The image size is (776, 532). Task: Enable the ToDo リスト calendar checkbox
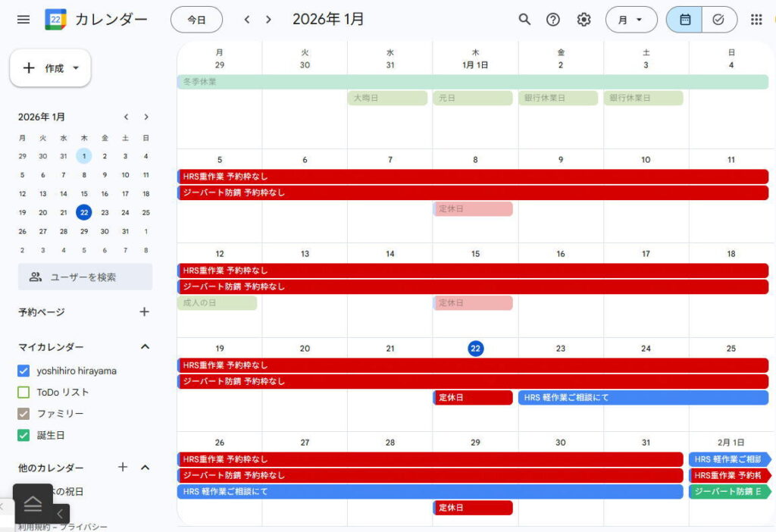point(22,392)
